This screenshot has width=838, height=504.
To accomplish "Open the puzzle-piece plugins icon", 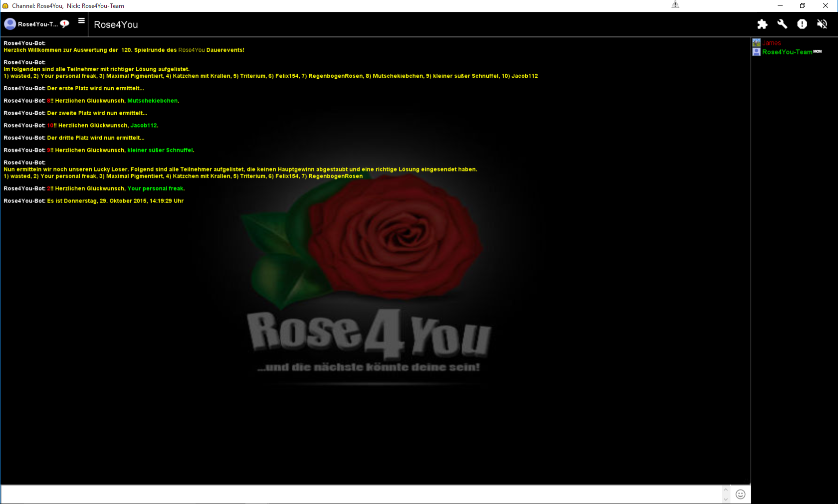I will [x=762, y=24].
